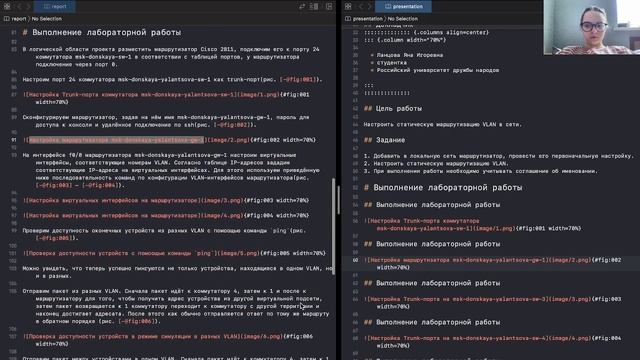
Task: Click '(image/2.png)' in presentation line 60
Action: coord(570,260)
